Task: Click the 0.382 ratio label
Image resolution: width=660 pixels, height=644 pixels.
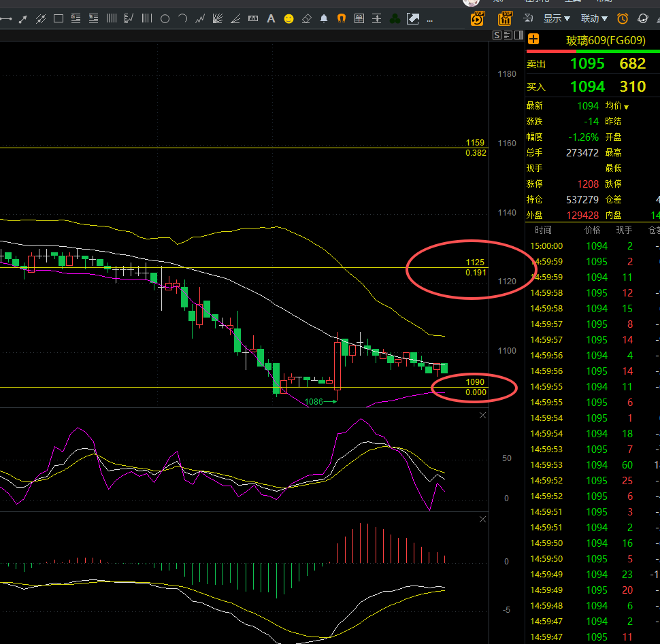Action: [476, 153]
